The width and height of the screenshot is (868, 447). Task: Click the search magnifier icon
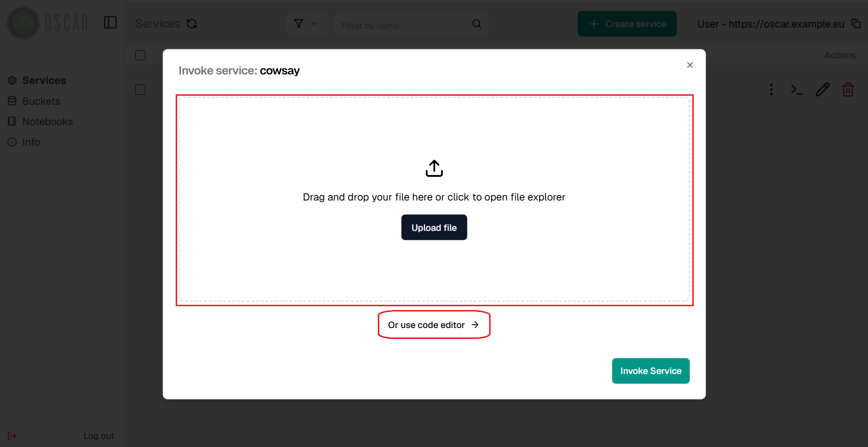[x=476, y=24]
